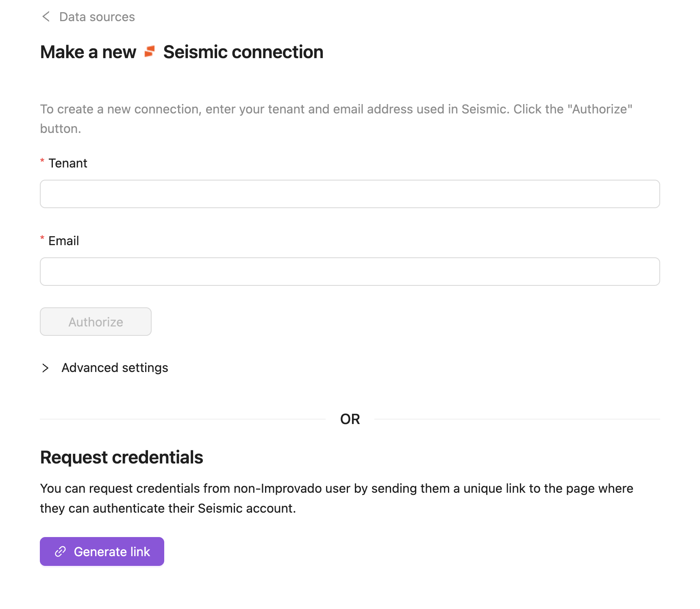Image resolution: width=700 pixels, height=609 pixels.
Task: Click the Tenant field label
Action: (x=68, y=163)
